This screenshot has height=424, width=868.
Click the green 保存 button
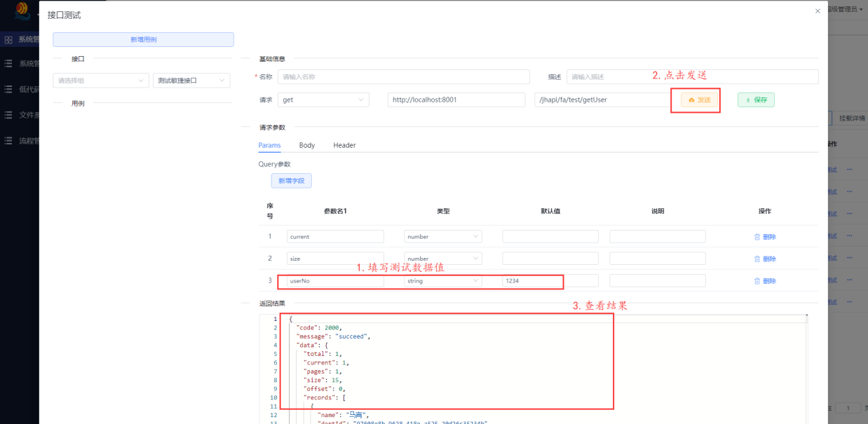(x=756, y=100)
